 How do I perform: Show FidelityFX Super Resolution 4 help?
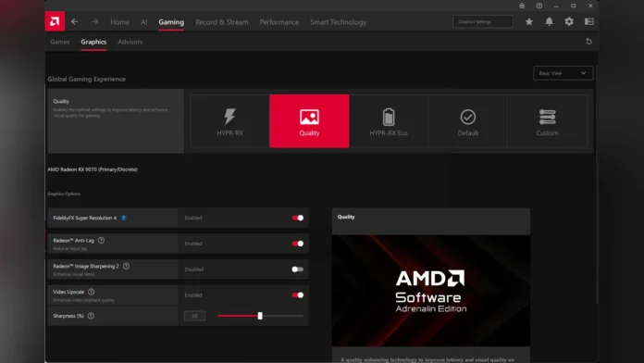point(124,218)
